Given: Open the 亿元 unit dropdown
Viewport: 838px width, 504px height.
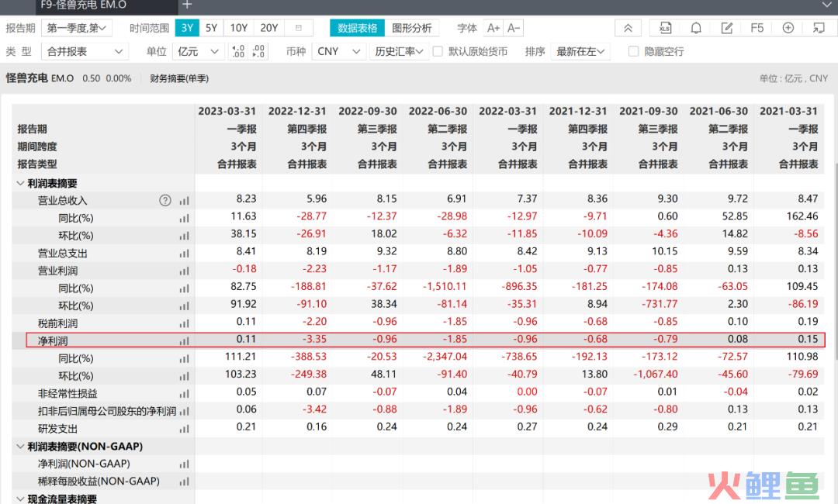Looking at the screenshot, I should [x=198, y=51].
